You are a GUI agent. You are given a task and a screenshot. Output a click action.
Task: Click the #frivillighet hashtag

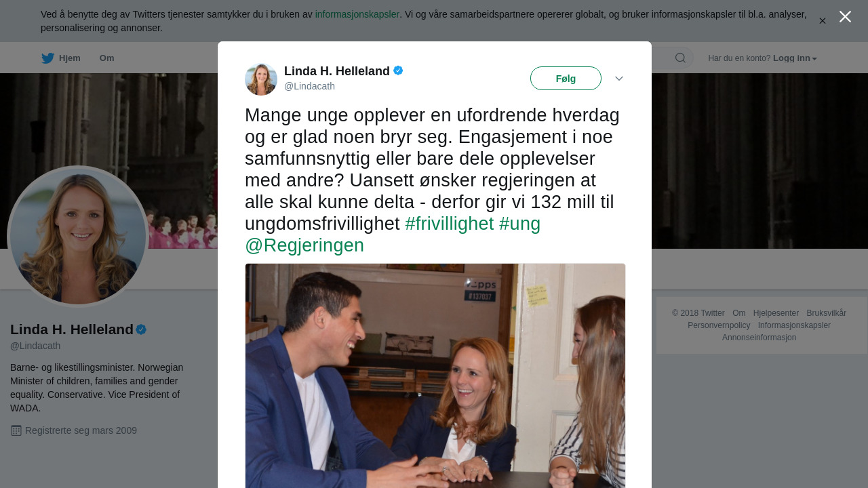tap(449, 224)
